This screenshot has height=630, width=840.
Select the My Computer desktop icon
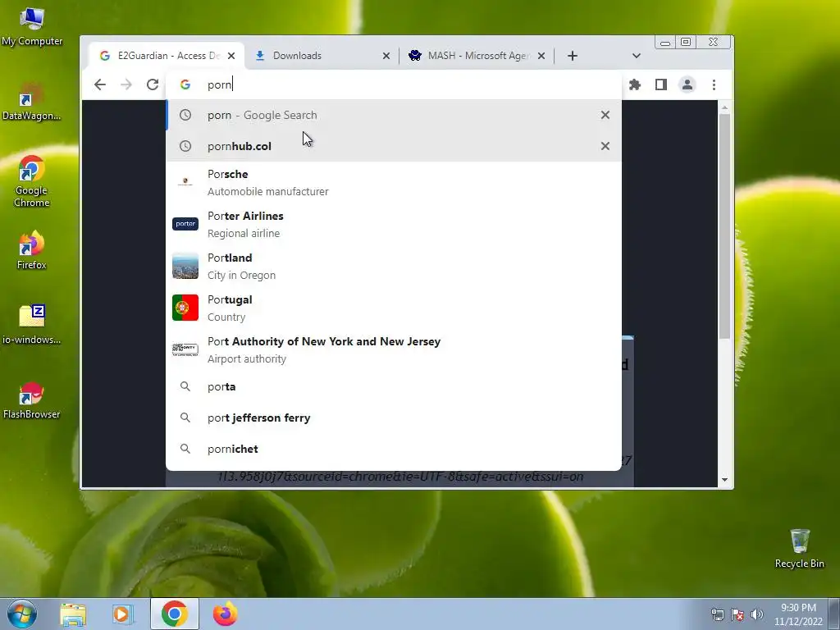[32, 27]
